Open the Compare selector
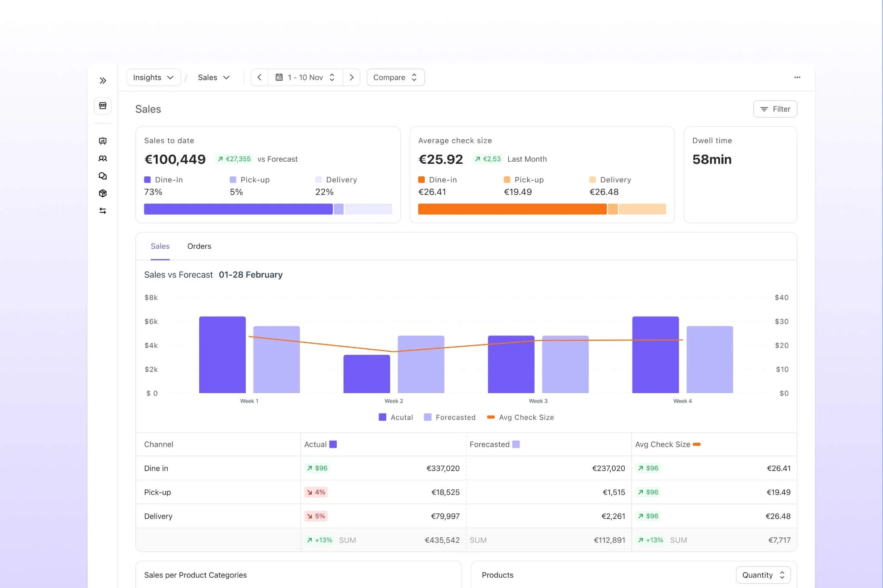This screenshot has width=883, height=588. click(395, 78)
